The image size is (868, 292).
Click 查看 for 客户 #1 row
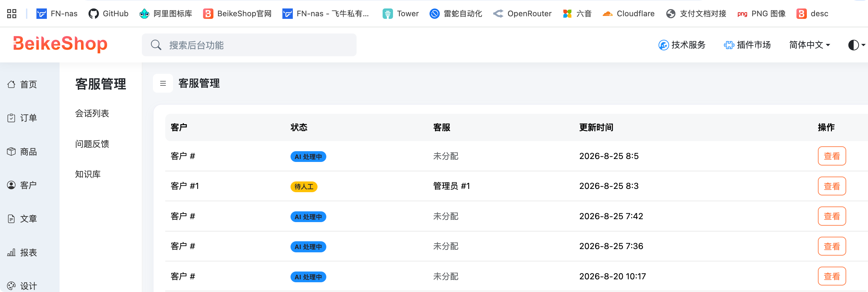pos(832,186)
